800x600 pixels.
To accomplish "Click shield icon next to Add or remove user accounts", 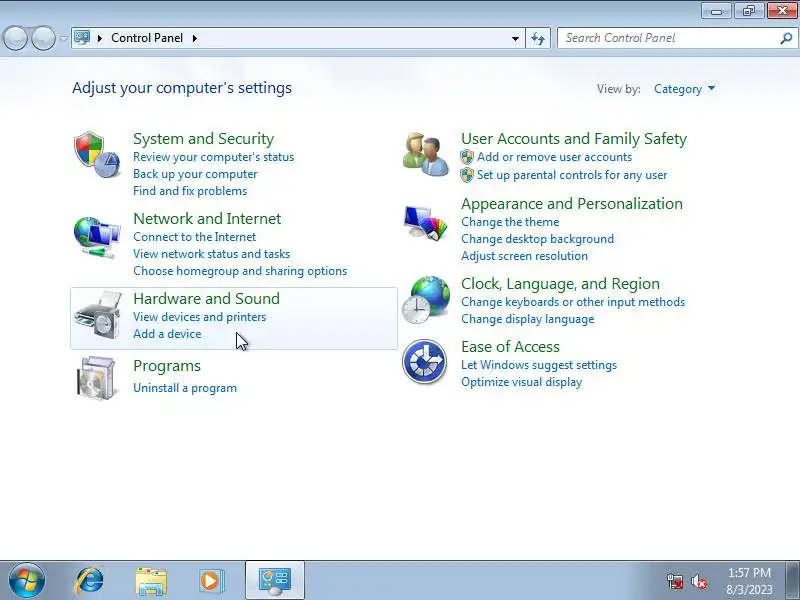I will tap(467, 157).
